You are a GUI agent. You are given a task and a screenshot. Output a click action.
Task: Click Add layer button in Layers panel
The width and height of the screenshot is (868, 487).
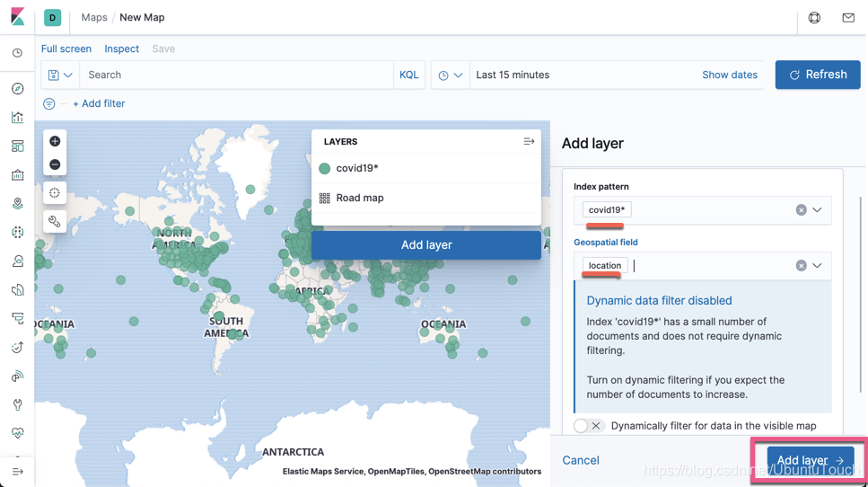(x=426, y=245)
